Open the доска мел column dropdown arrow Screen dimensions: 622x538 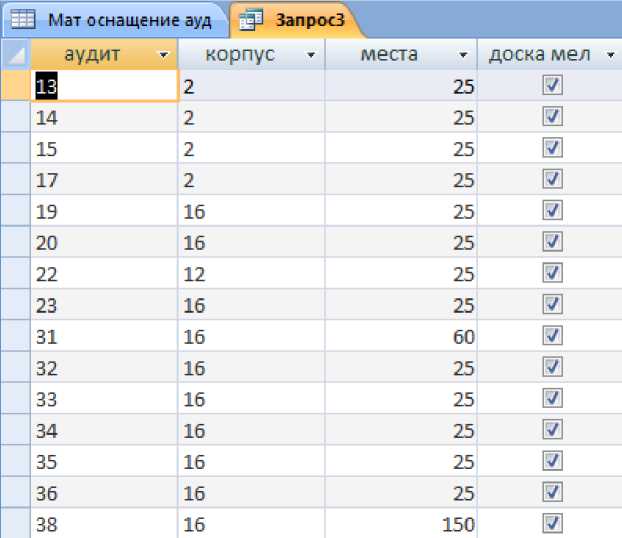point(610,55)
